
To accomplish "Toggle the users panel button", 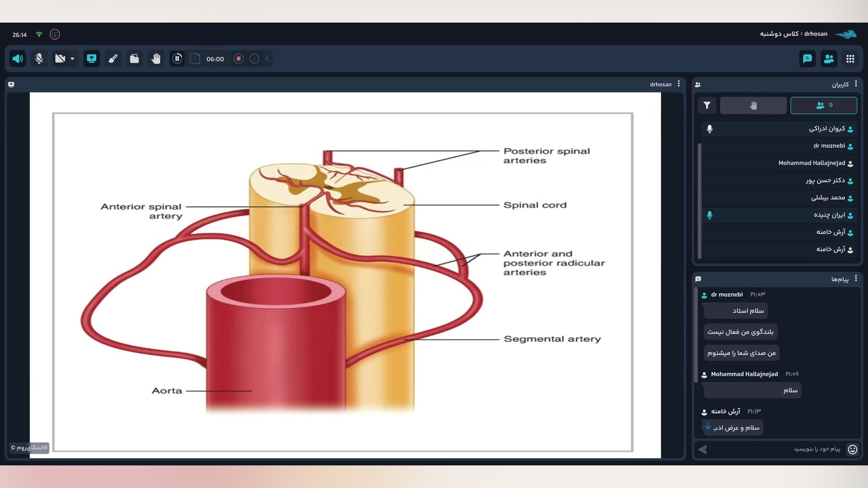I will [x=829, y=59].
